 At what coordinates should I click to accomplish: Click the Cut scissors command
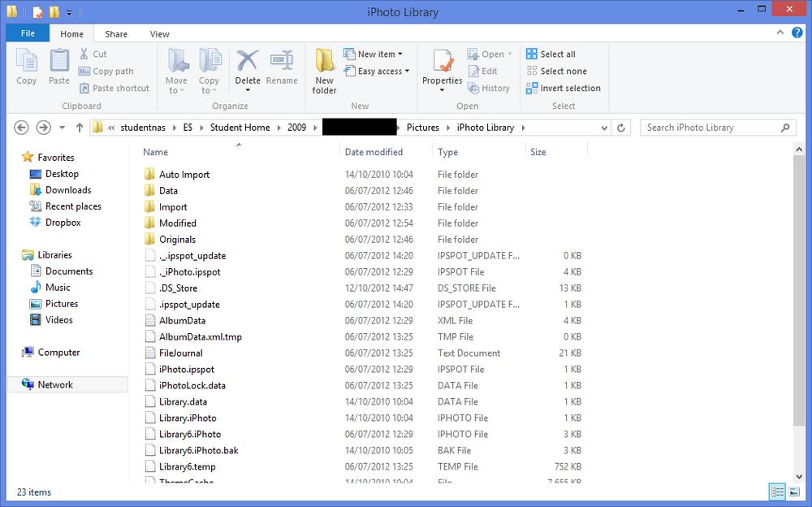[x=93, y=54]
